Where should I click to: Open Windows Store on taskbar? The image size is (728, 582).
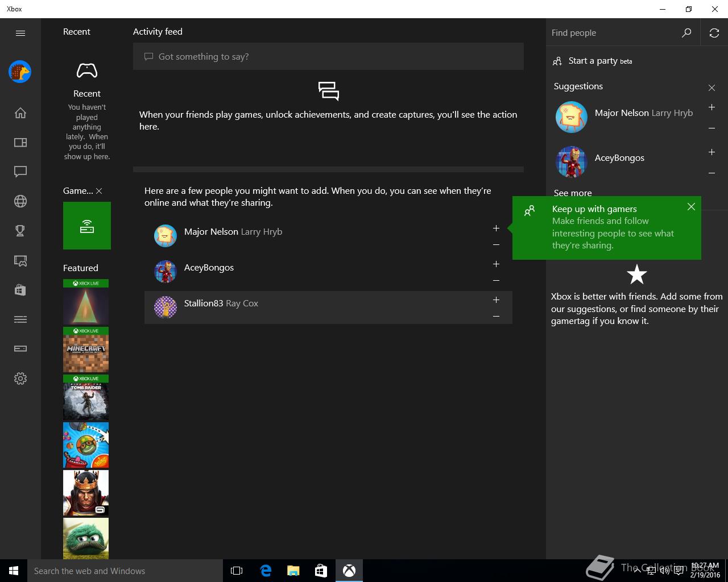tap(321, 571)
